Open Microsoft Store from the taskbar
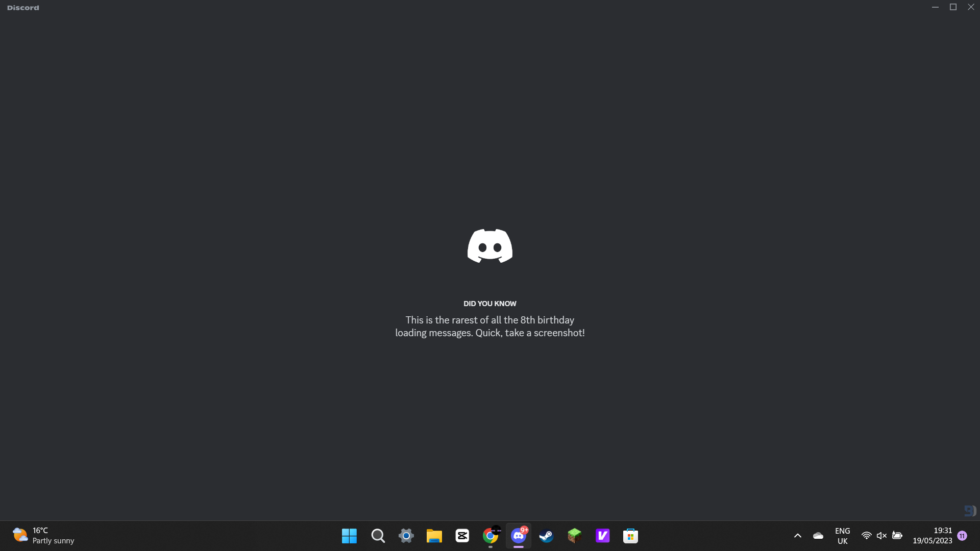This screenshot has width=980, height=551. point(630,536)
